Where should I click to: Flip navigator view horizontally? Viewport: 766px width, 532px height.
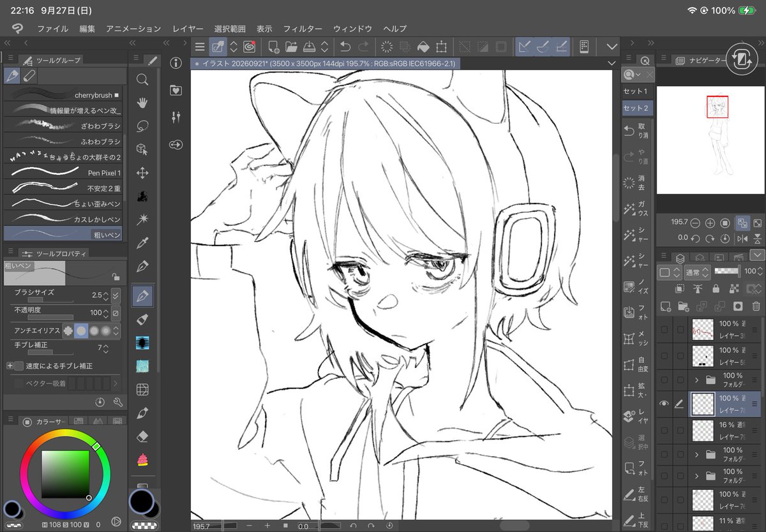tap(742, 239)
